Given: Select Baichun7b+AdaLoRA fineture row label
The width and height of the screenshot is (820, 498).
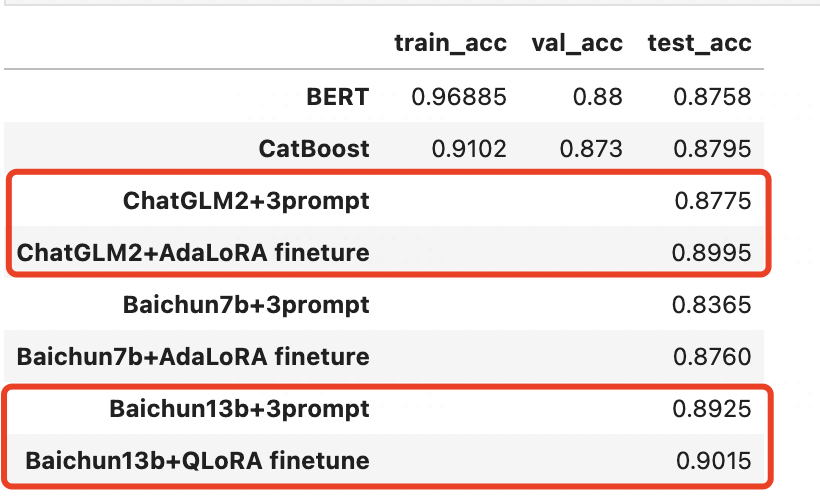Looking at the screenshot, I should click(x=193, y=357).
